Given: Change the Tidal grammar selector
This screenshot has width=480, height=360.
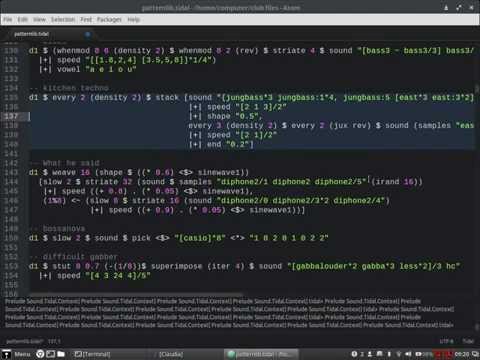Looking at the screenshot, I should pos(468,341).
